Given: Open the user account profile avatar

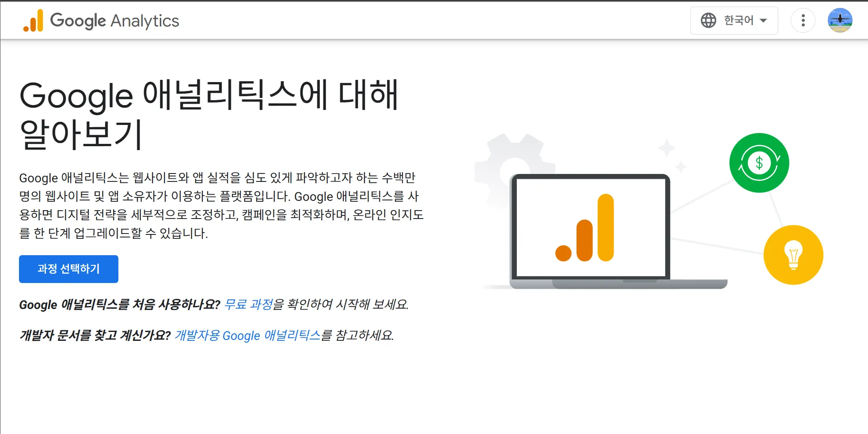Looking at the screenshot, I should [840, 20].
